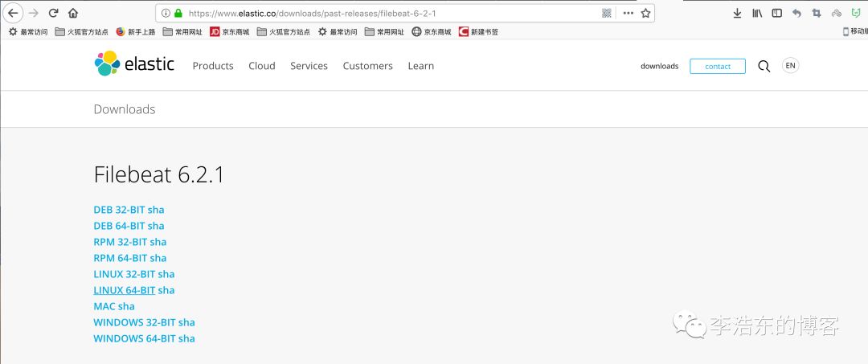Open the 京东商城 bookmark with JD icon
The width and height of the screenshot is (868, 364).
pos(230,32)
